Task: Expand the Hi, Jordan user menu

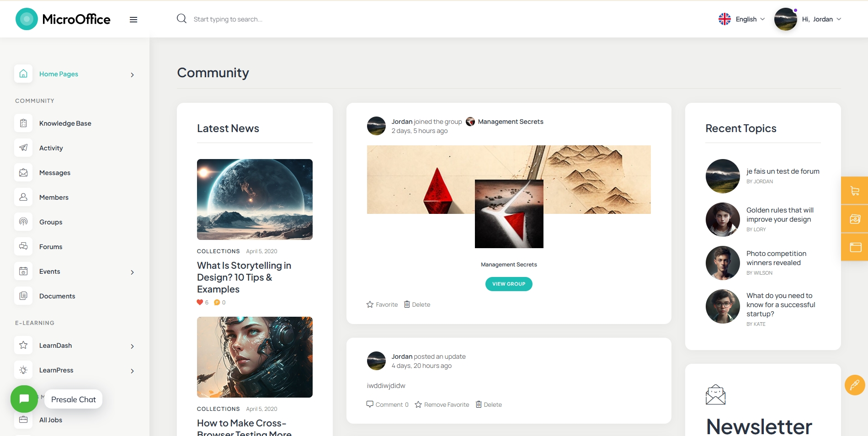Action: tap(808, 19)
